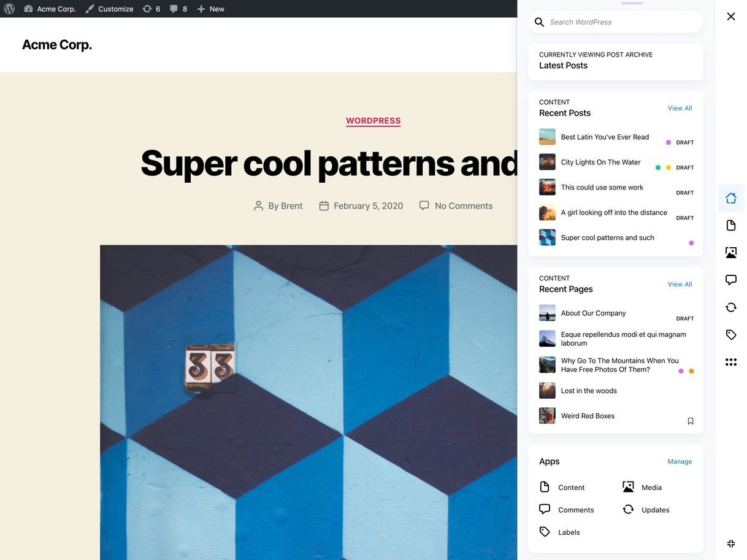Open the Media app sidebar icon
Viewport: 747px width, 560px height.
tap(730, 253)
